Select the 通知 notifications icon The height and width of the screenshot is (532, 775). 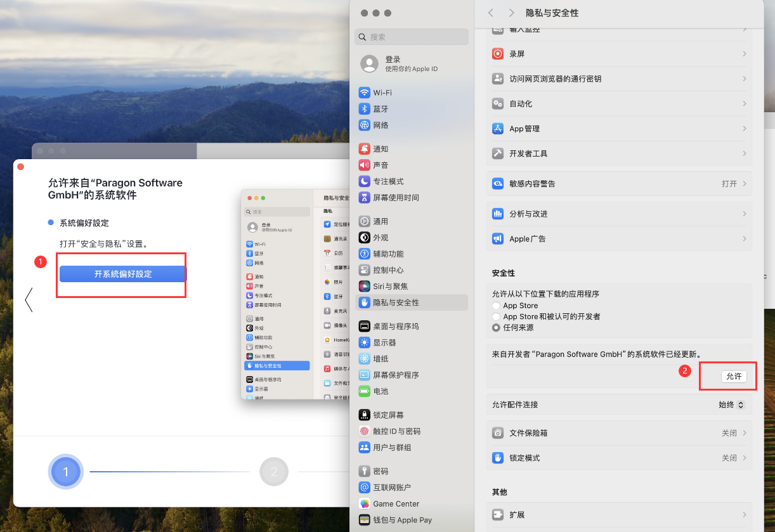pos(364,149)
